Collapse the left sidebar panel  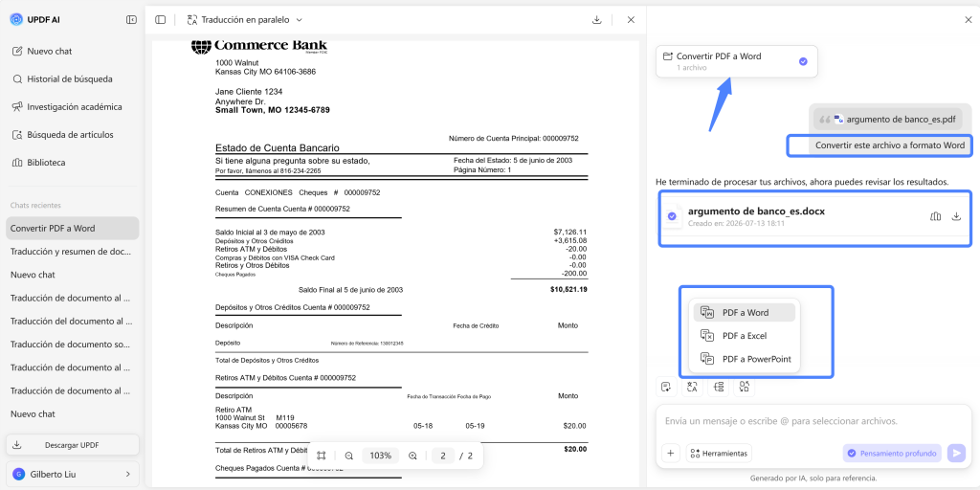point(131,19)
